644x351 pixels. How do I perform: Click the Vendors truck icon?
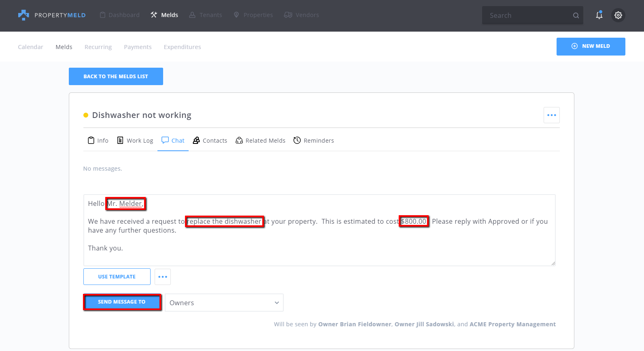pyautogui.click(x=288, y=15)
